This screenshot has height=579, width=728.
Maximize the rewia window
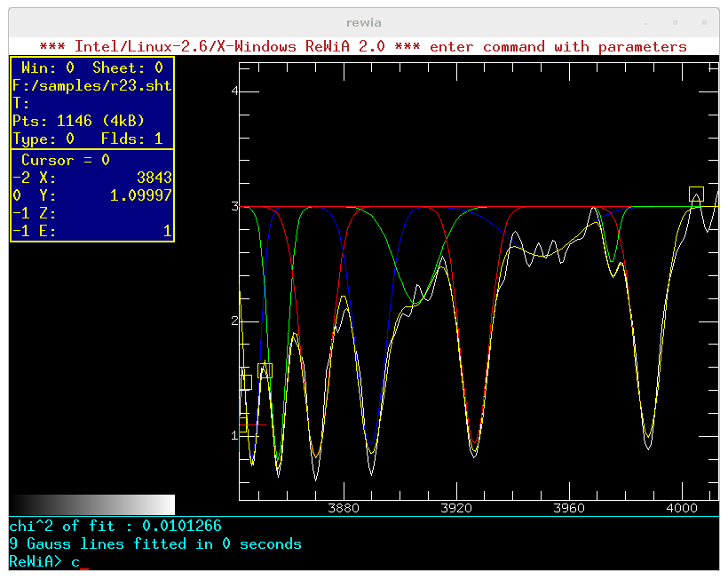point(675,23)
